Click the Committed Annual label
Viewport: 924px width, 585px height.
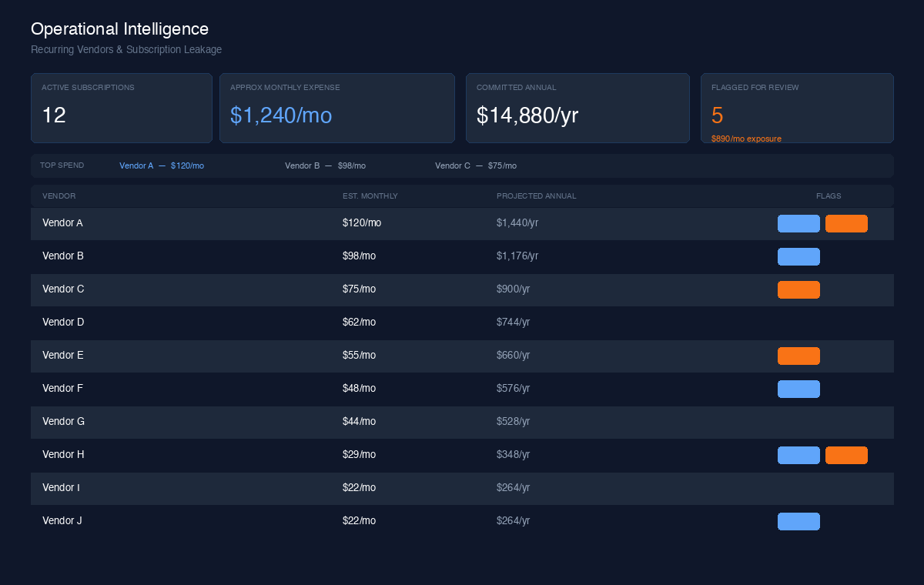[516, 88]
